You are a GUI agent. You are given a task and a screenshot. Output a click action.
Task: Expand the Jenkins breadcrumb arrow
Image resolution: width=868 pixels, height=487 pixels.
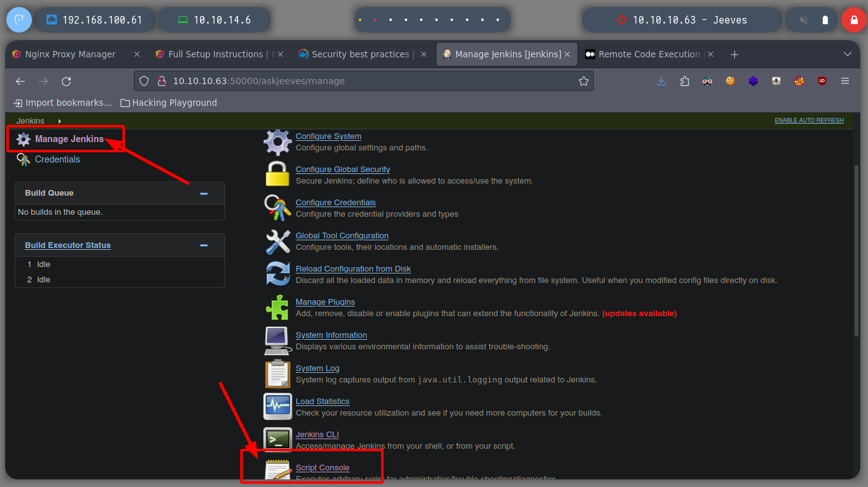tap(59, 121)
